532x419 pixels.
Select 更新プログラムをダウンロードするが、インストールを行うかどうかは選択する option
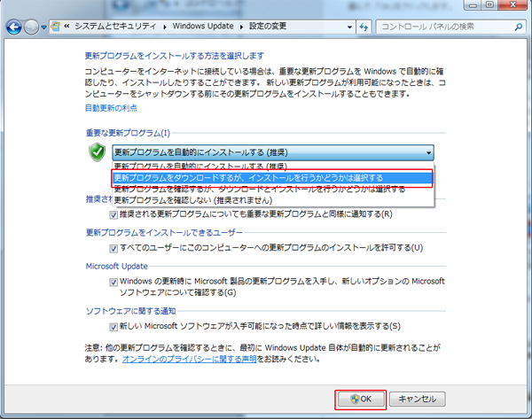(248, 178)
